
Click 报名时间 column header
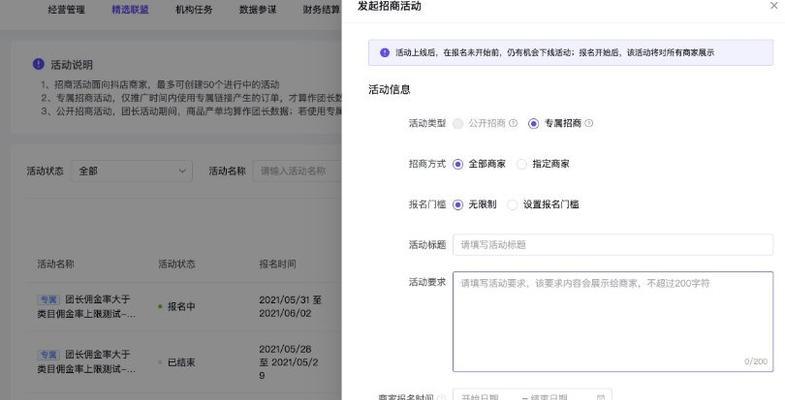[277, 264]
